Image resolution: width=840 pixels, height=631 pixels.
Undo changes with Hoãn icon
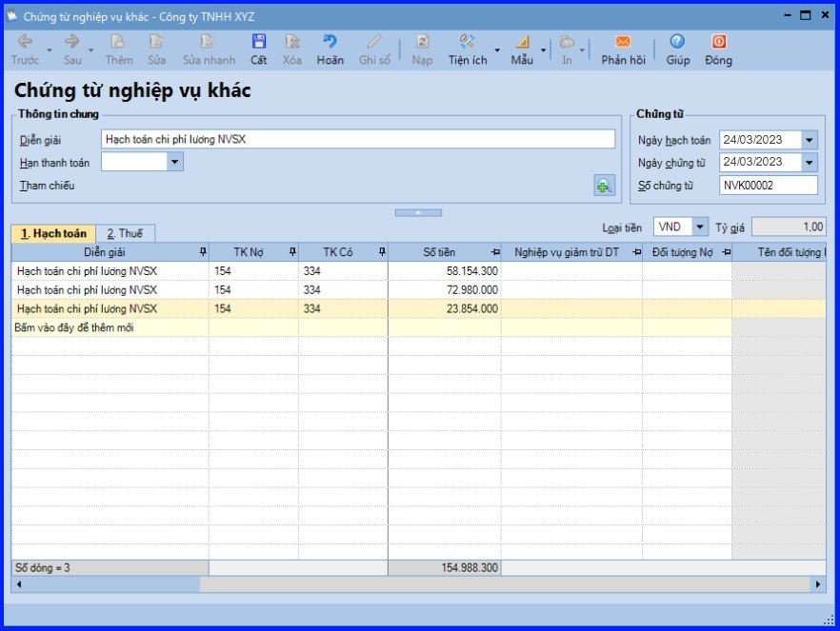[x=330, y=42]
